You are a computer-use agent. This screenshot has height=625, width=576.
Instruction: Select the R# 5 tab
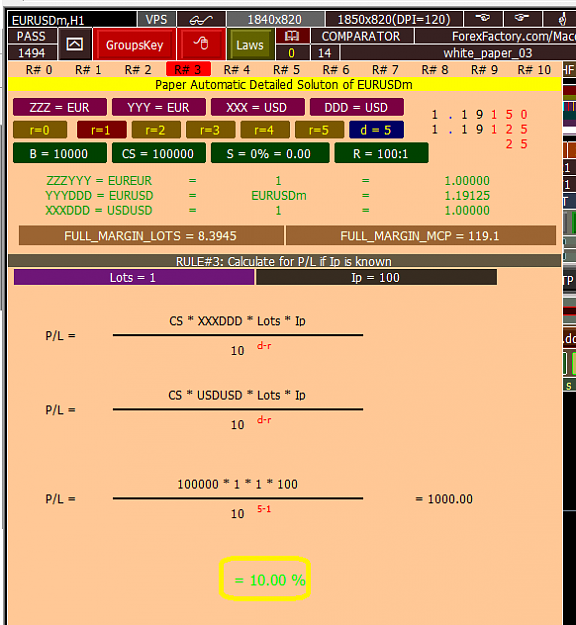tap(286, 70)
